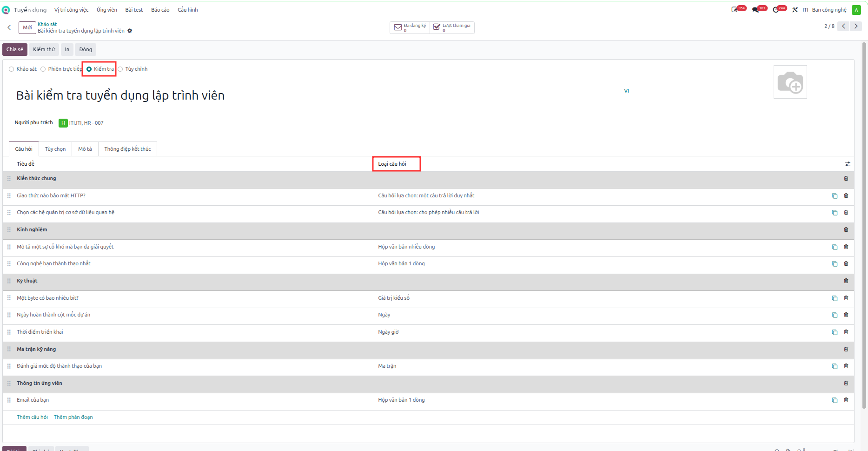Open the Ứng viên menu
The height and width of the screenshot is (451, 868).
[x=106, y=10]
